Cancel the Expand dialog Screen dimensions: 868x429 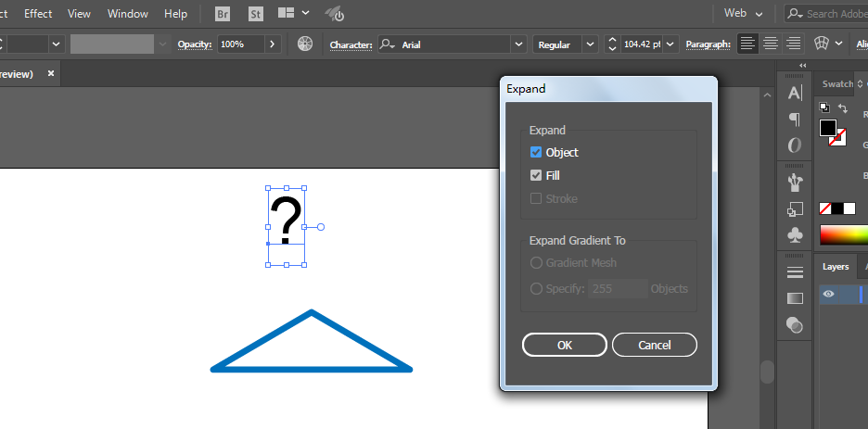[x=654, y=345]
